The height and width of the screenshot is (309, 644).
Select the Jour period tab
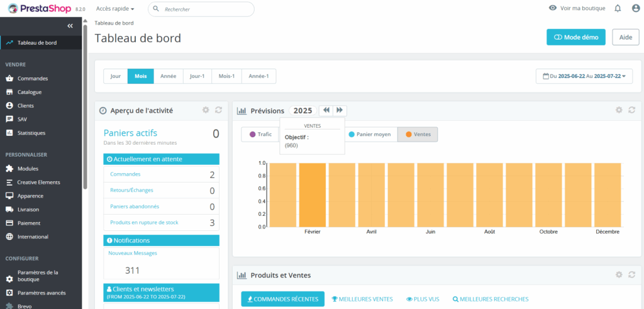tap(116, 76)
